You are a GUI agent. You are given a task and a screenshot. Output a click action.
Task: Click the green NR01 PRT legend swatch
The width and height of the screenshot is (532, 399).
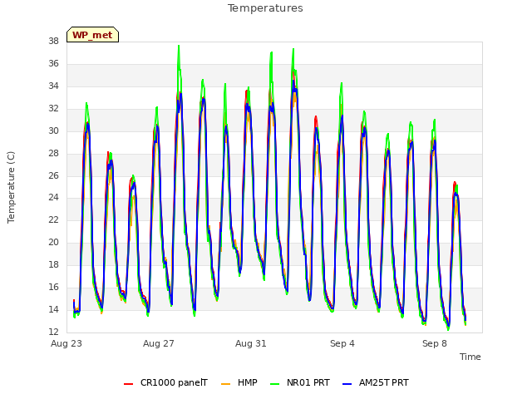[x=275, y=383]
